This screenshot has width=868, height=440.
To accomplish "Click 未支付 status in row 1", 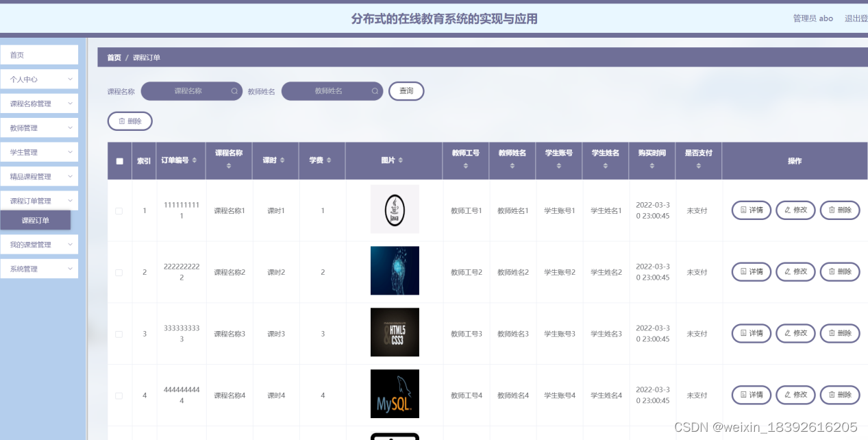I will pos(697,211).
